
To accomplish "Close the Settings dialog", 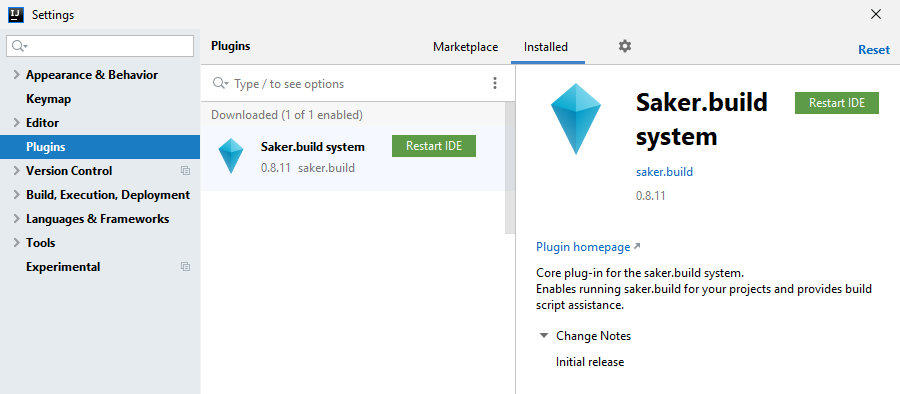I will coord(876,14).
